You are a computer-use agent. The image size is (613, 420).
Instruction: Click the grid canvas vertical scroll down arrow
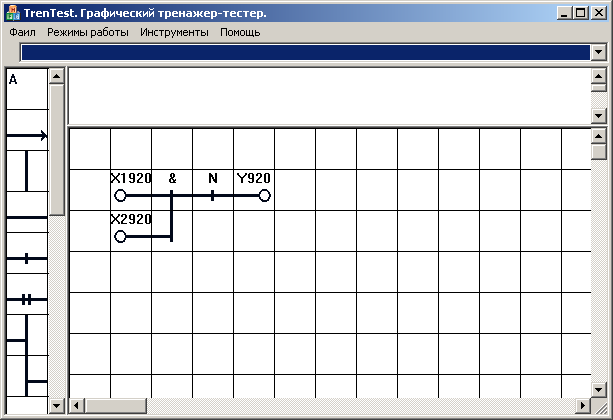(x=599, y=389)
